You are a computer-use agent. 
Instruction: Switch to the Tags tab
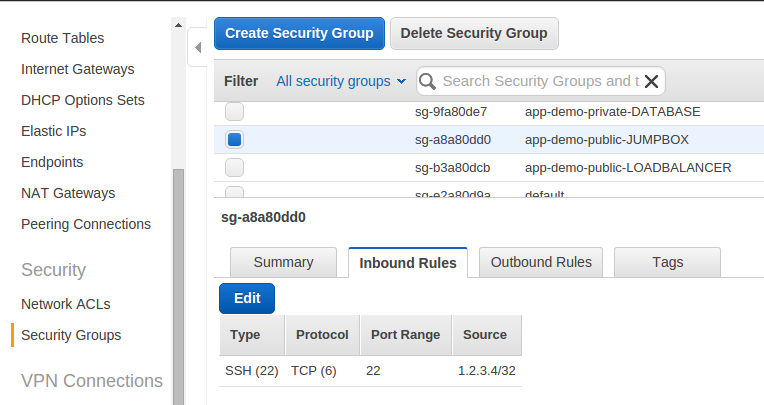tap(667, 262)
